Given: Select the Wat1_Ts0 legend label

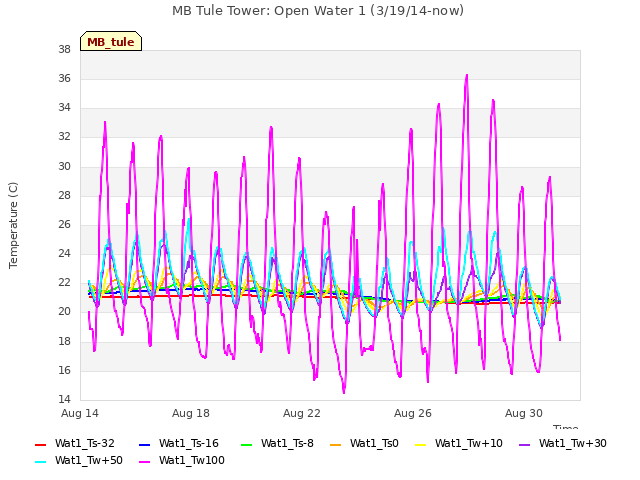Looking at the screenshot, I should (x=374, y=444).
